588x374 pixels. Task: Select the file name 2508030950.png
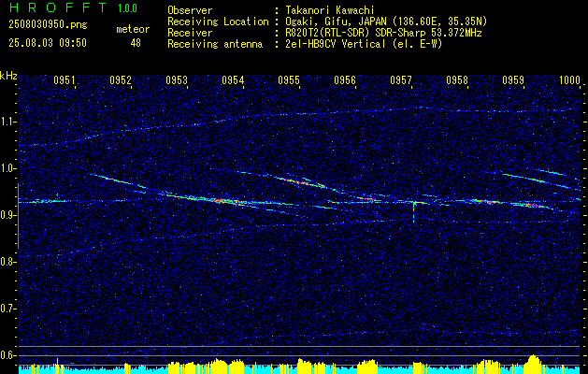(48, 25)
